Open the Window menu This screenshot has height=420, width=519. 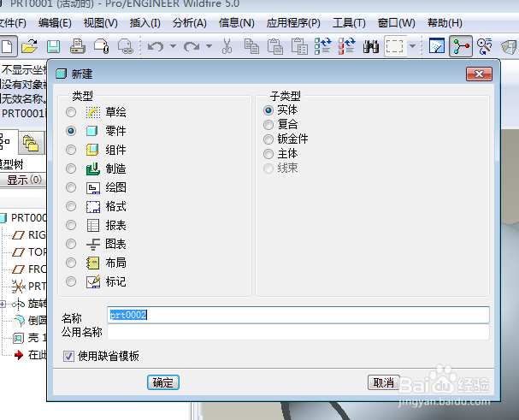point(396,23)
